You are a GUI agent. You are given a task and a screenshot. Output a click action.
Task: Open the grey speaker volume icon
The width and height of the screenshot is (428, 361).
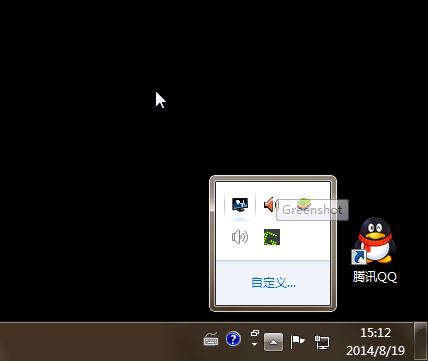tap(240, 237)
